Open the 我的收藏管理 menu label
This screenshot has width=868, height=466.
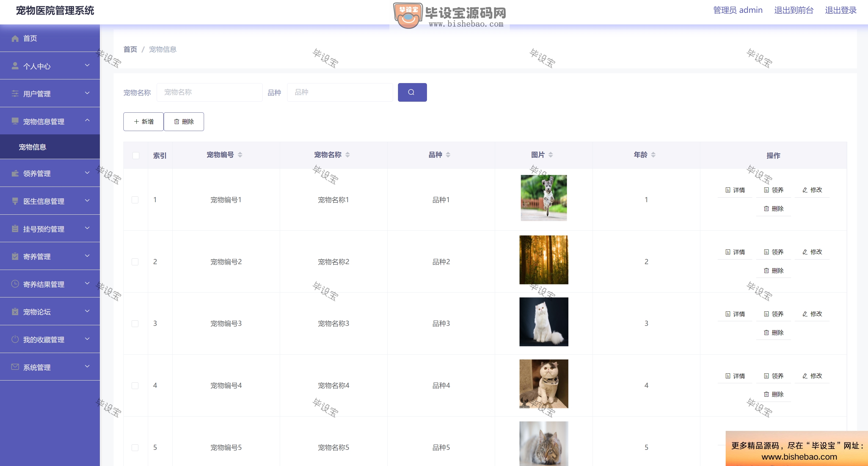(x=44, y=340)
